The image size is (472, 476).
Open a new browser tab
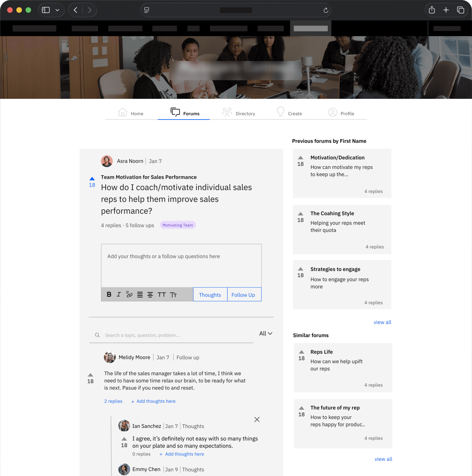point(446,10)
